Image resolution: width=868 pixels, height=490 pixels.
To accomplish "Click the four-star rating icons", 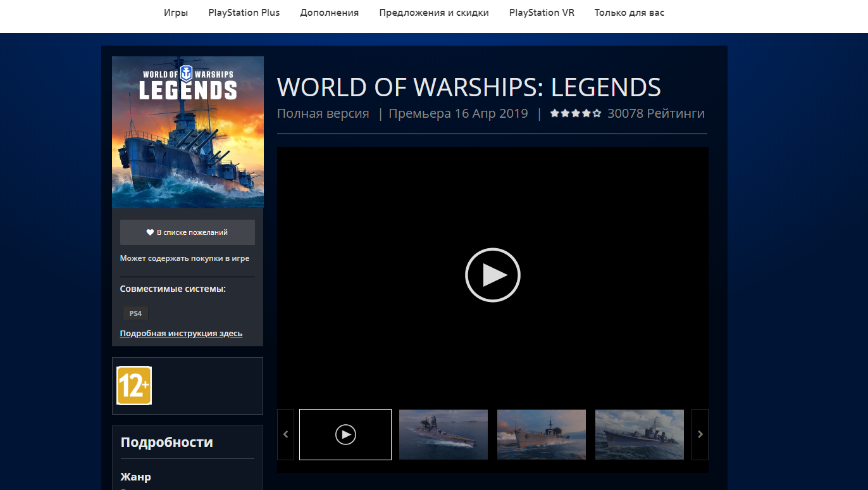I will (x=575, y=114).
